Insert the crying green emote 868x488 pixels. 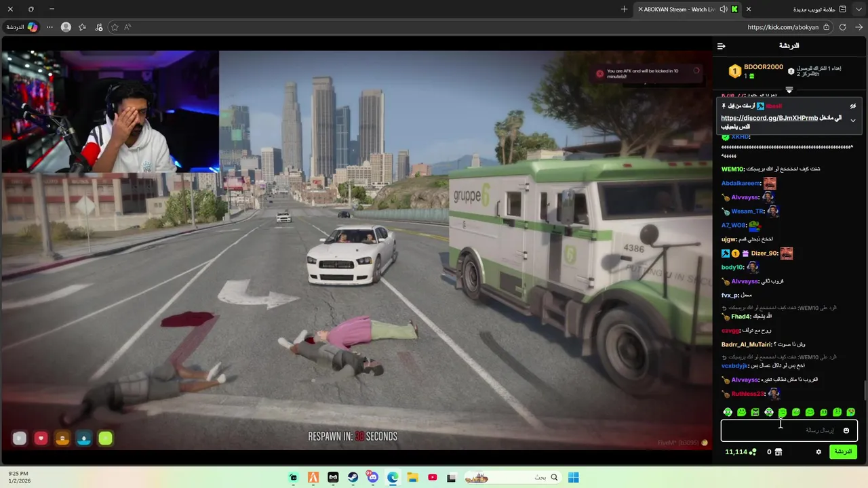tap(850, 412)
